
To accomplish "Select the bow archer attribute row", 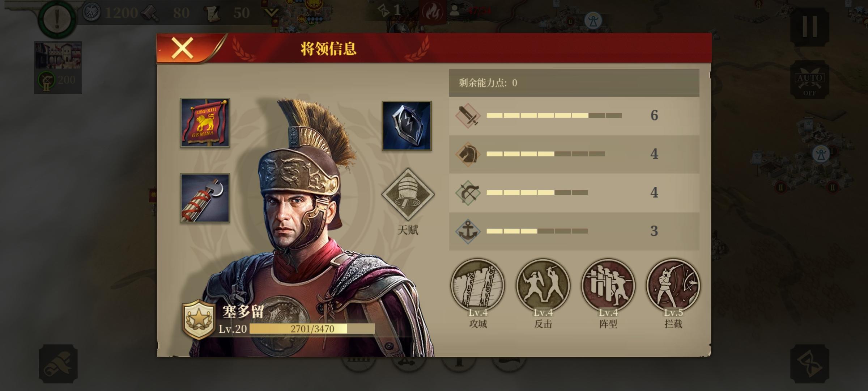I will pyautogui.click(x=574, y=193).
